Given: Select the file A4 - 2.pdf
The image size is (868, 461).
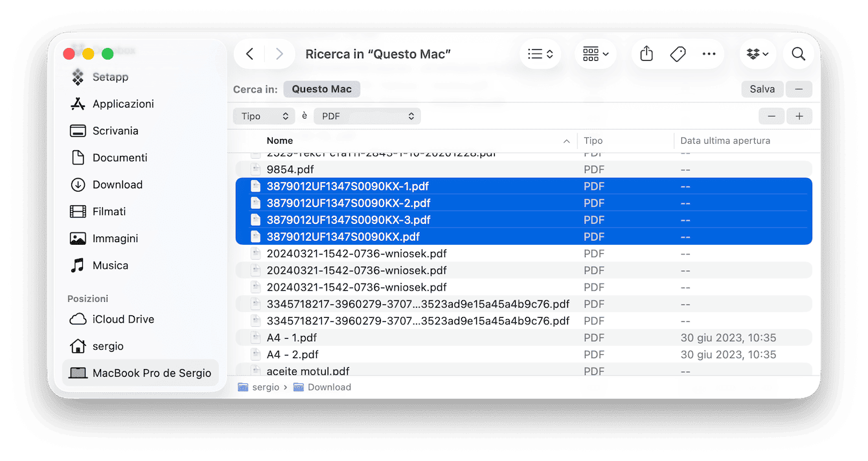Looking at the screenshot, I should [x=523, y=355].
